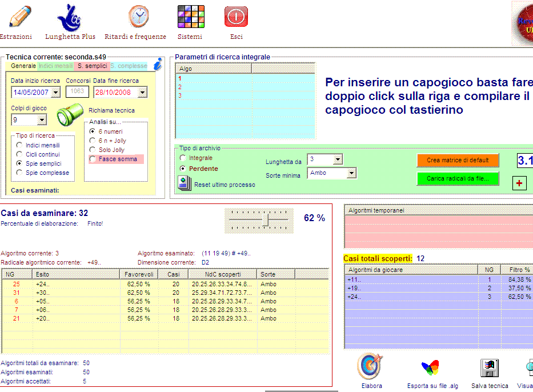Select result row with NG 31
533x392 pixels.
pos(166,293)
